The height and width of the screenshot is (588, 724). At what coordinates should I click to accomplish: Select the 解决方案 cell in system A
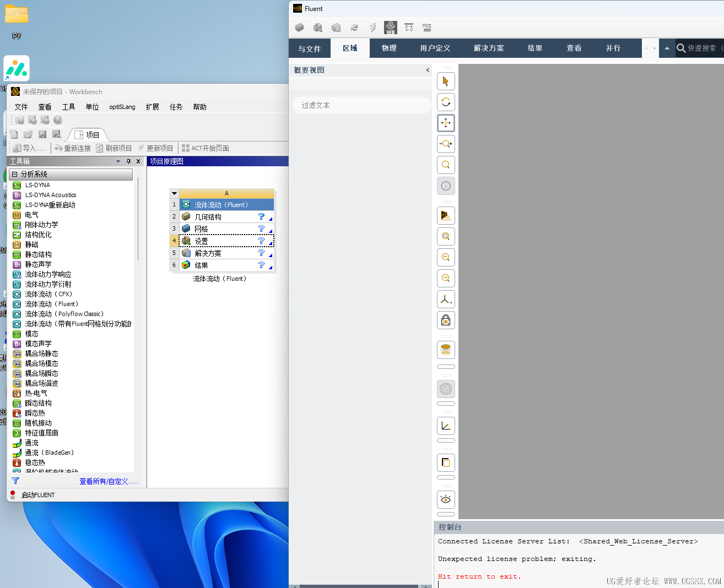(x=226, y=253)
